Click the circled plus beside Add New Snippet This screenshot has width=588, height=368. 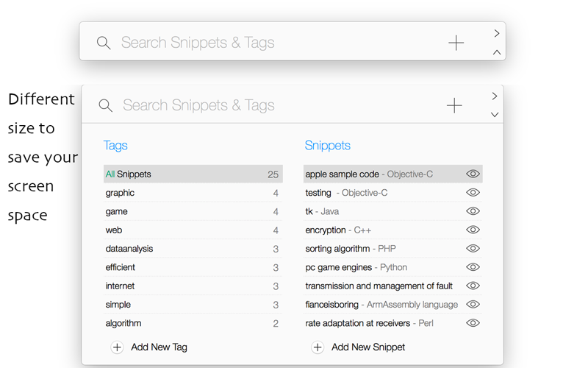click(x=318, y=347)
